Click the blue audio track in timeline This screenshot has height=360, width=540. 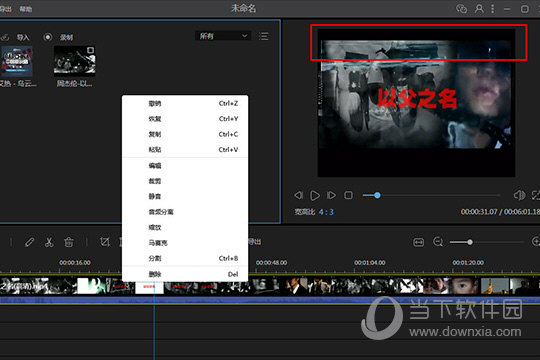(270, 300)
